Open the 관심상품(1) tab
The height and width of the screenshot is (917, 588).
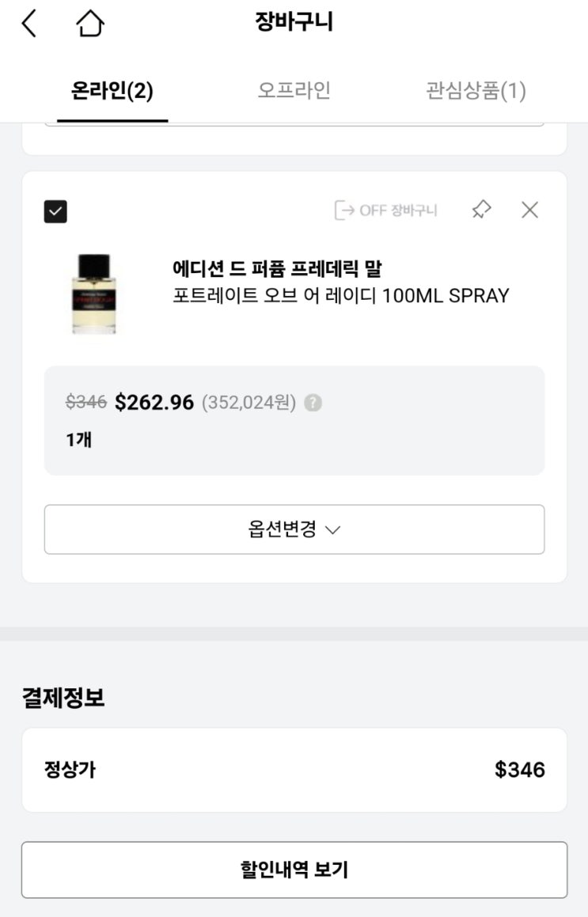(x=476, y=90)
